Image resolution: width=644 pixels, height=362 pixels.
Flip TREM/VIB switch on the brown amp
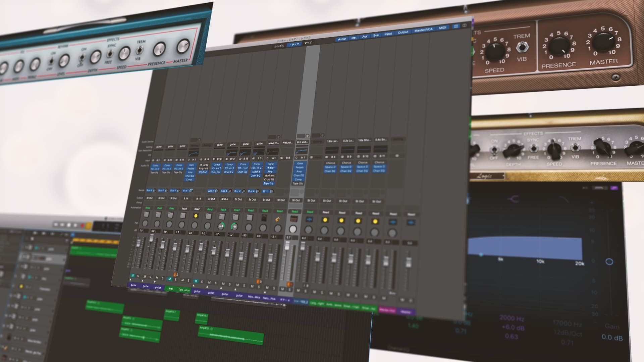[522, 48]
